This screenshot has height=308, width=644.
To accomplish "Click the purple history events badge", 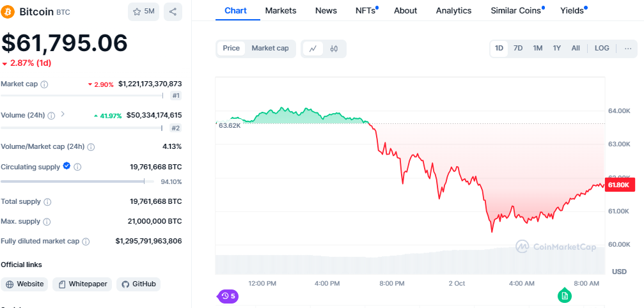I will (x=228, y=296).
